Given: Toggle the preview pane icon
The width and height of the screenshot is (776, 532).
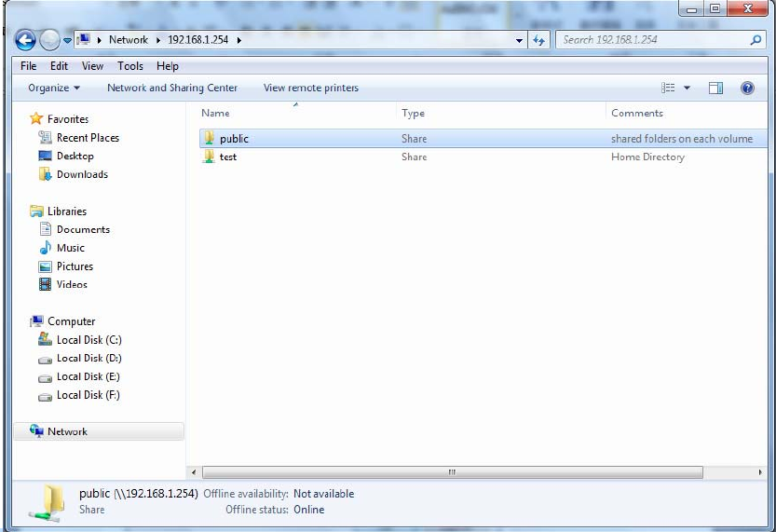Looking at the screenshot, I should click(x=715, y=88).
